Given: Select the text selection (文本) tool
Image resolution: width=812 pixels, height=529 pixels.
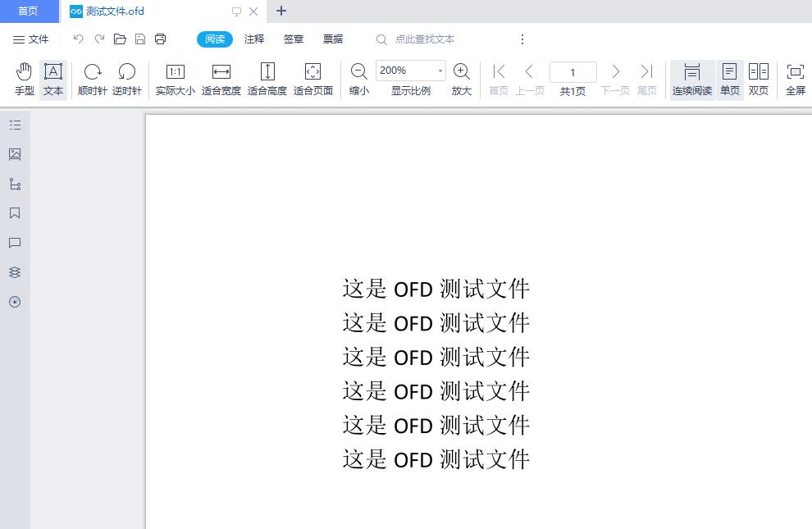Looking at the screenshot, I should (x=52, y=79).
